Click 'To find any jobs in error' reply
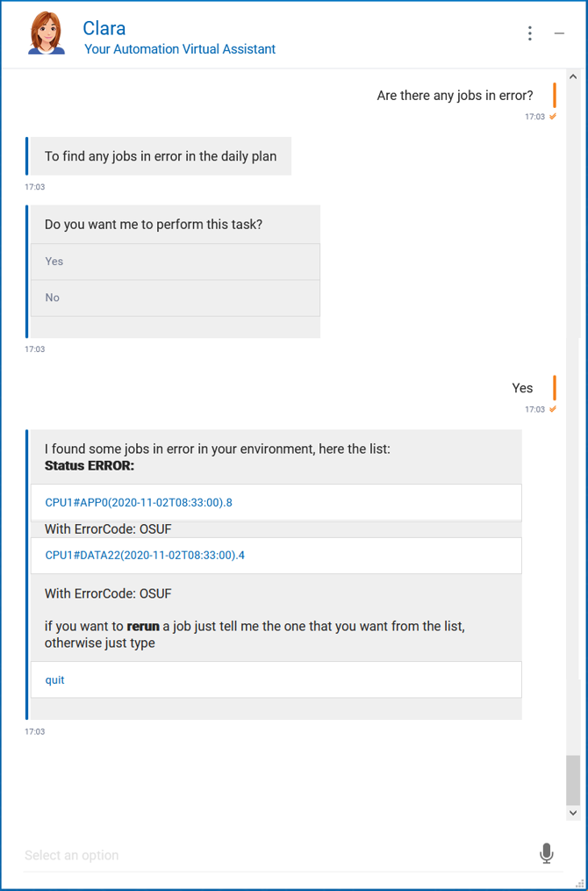 pos(161,156)
